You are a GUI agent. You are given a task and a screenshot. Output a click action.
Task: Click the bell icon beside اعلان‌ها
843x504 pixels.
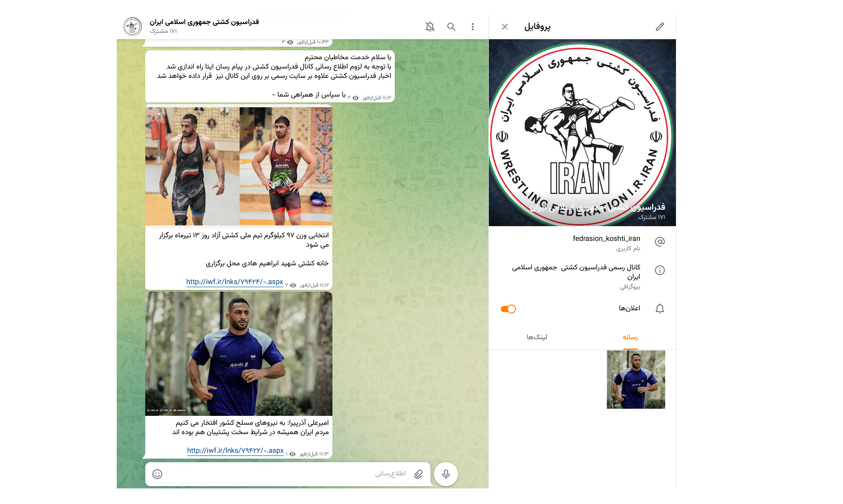[x=659, y=309]
